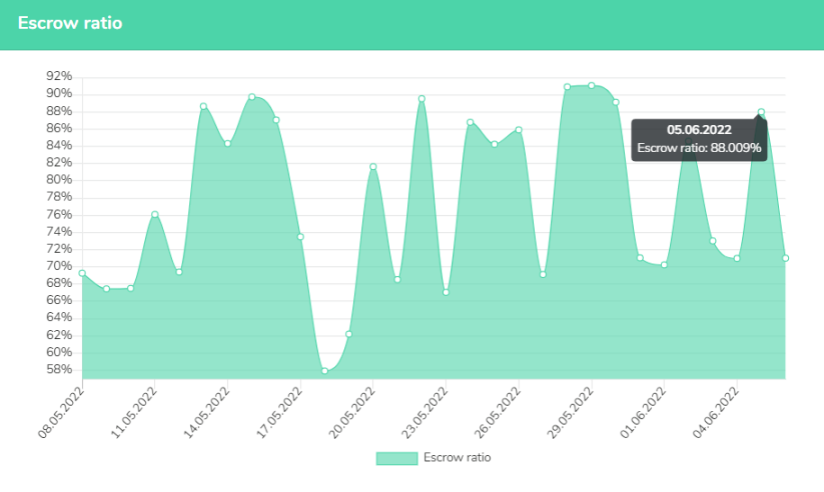Click the Escrow ratio legend label
Image resolution: width=824 pixels, height=492 pixels.
457,458
